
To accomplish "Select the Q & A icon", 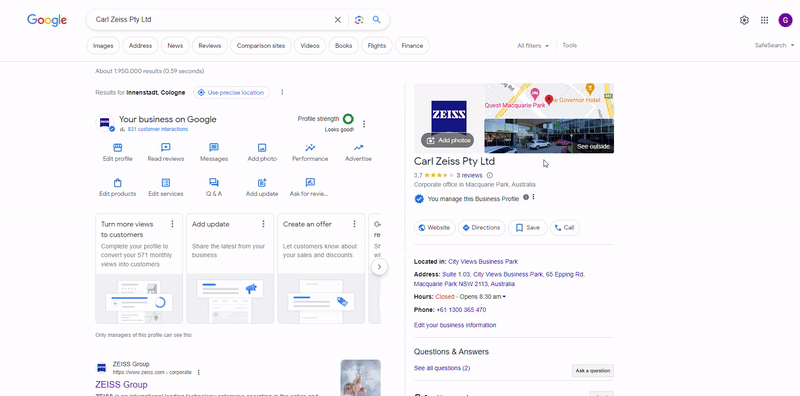I will tap(214, 183).
